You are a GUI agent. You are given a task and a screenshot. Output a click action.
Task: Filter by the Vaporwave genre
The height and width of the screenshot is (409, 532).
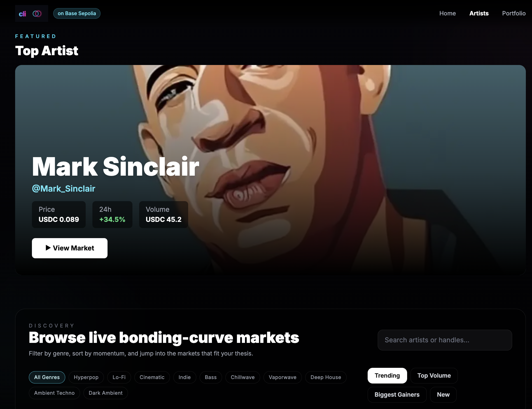283,377
